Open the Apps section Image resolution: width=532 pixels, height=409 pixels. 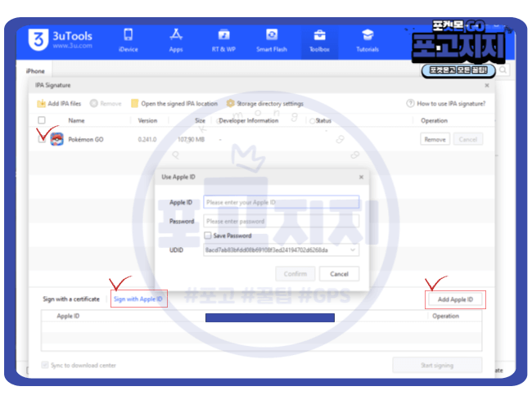176,40
